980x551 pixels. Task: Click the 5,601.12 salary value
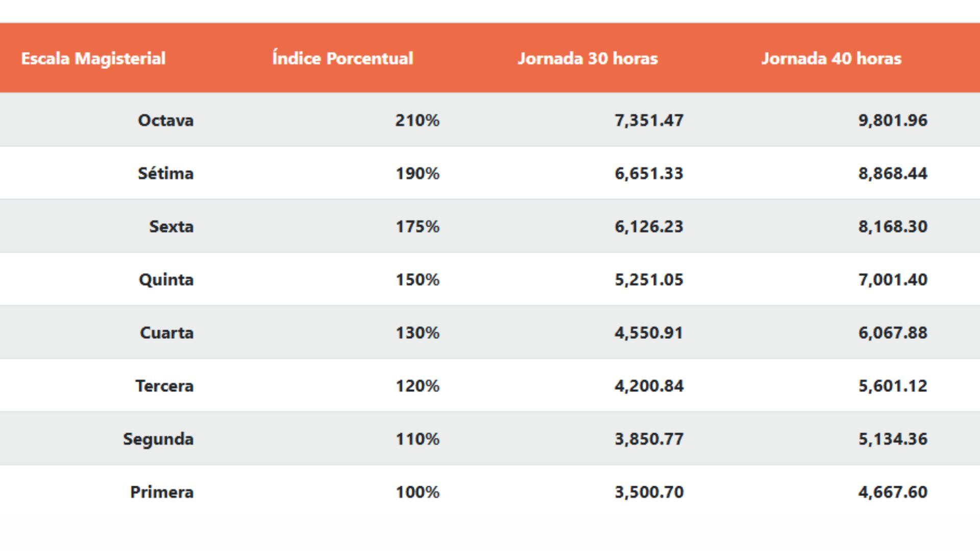pyautogui.click(x=893, y=386)
